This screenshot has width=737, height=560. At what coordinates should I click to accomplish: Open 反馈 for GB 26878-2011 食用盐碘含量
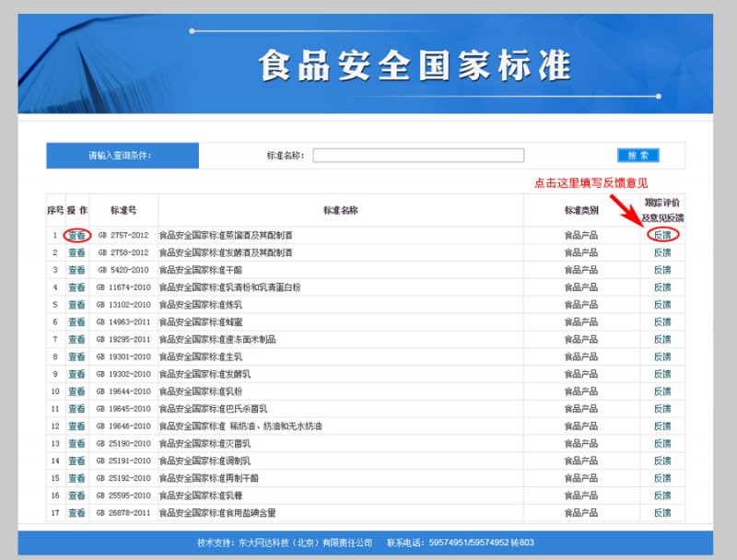coord(662,513)
